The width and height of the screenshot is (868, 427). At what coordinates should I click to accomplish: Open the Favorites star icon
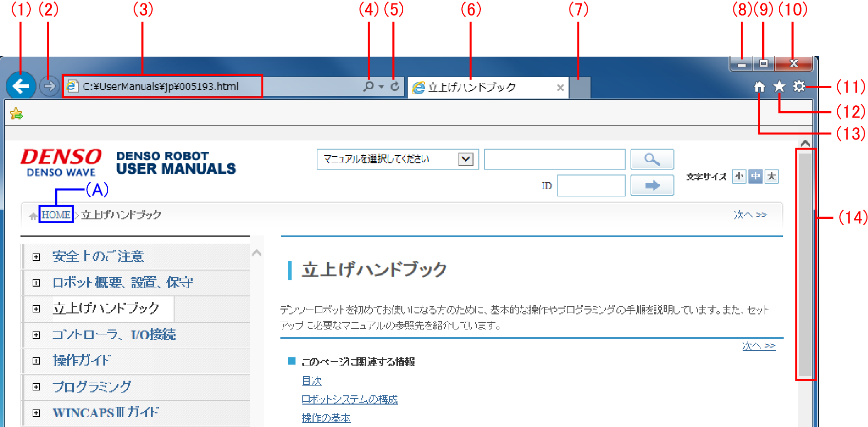tap(779, 87)
